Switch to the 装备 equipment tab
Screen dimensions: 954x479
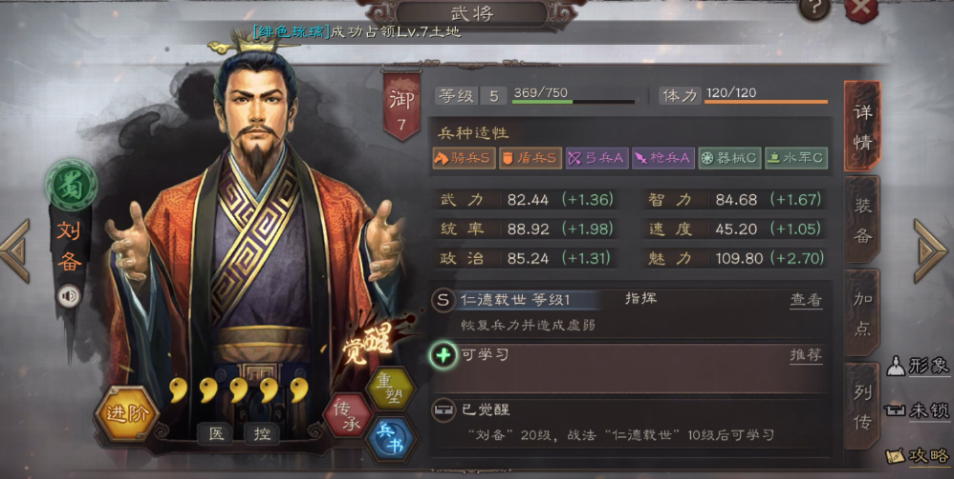tap(862, 220)
